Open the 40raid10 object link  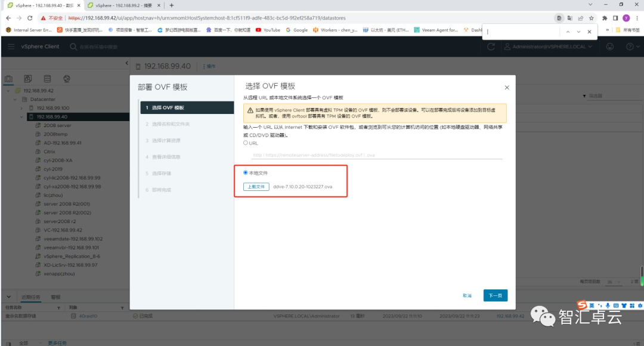[x=88, y=316]
